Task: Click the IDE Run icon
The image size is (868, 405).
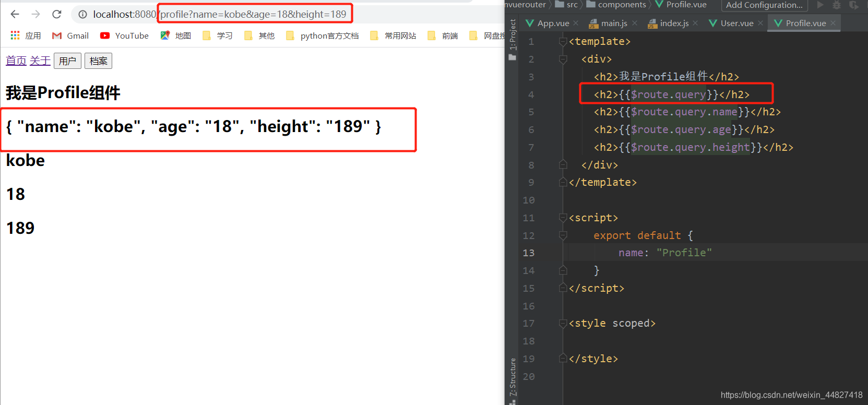Action: [820, 5]
